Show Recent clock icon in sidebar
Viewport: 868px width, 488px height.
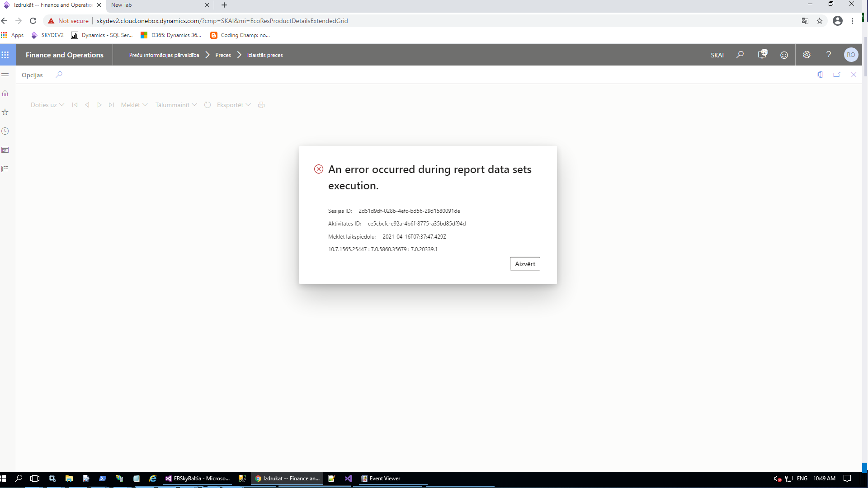5,131
